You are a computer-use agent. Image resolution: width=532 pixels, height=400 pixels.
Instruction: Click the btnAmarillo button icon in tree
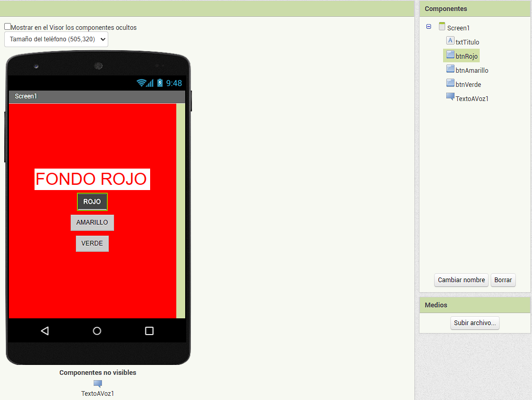point(450,69)
